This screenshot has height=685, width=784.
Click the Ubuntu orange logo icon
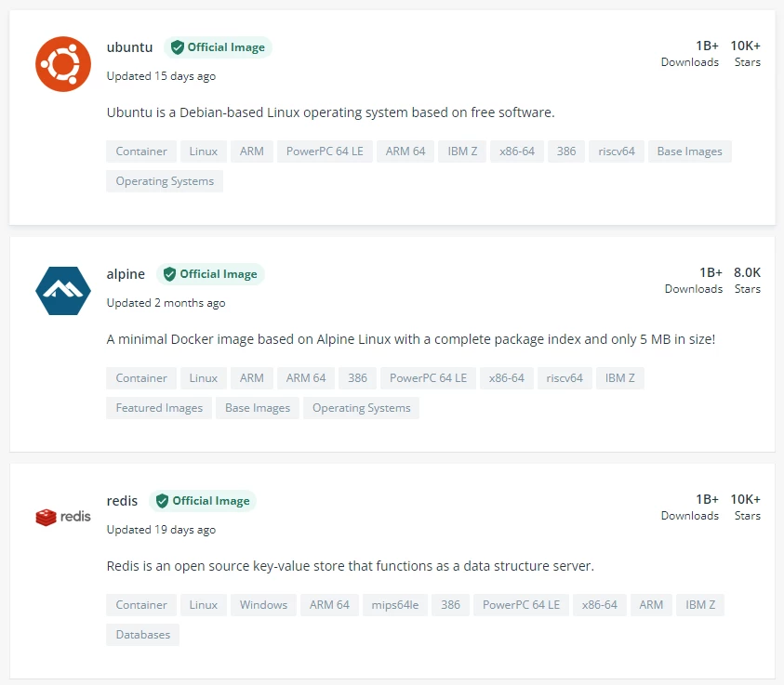[x=63, y=64]
